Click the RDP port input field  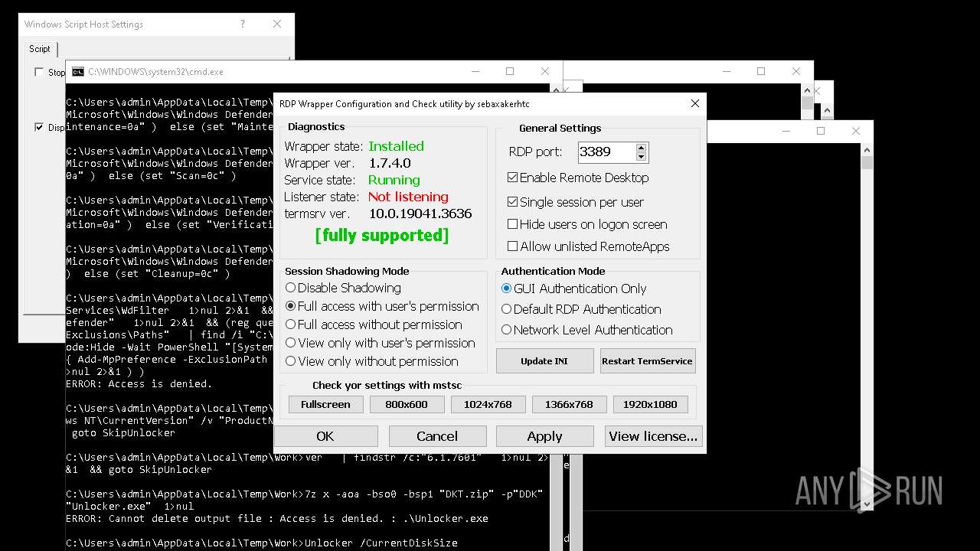(606, 152)
